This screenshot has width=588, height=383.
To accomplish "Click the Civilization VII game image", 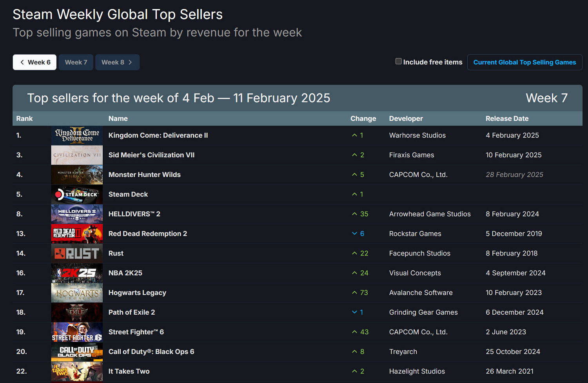I will (77, 155).
